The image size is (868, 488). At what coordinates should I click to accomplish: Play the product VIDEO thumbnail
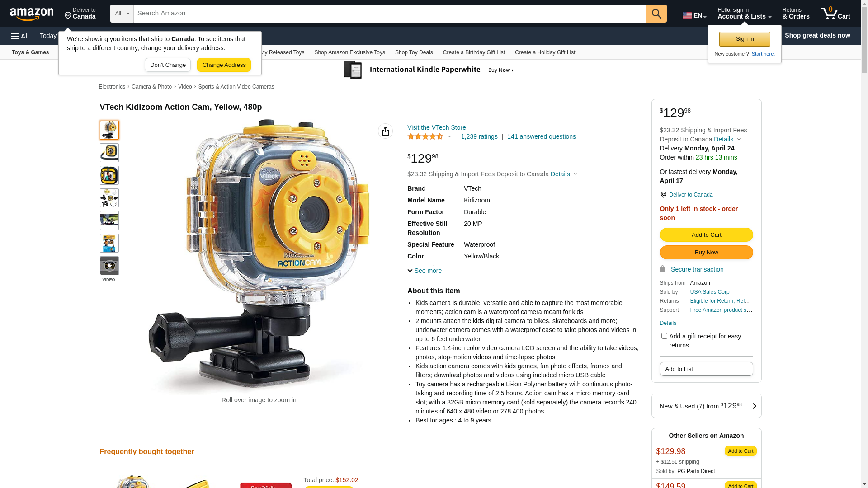click(109, 266)
